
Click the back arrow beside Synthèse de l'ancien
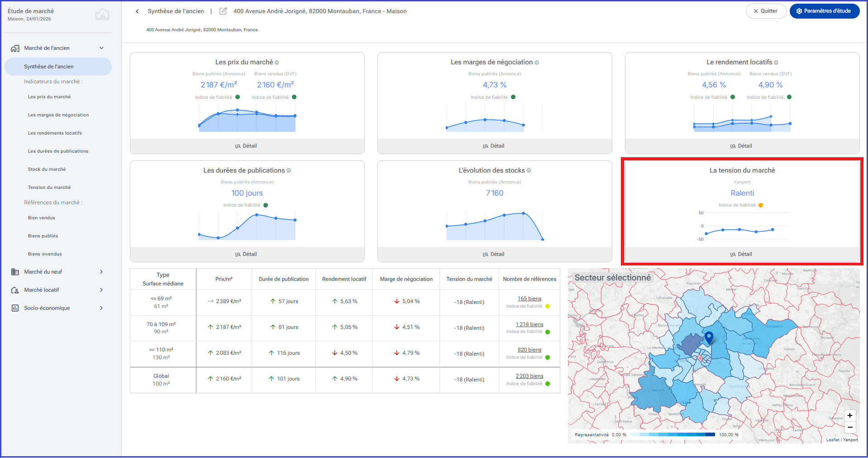pos(137,11)
